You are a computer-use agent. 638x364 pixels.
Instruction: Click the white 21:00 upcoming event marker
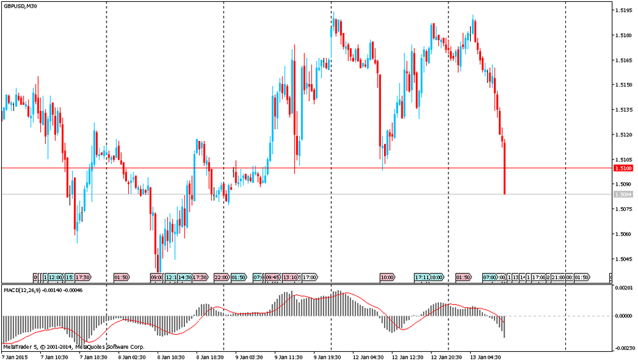(x=558, y=278)
